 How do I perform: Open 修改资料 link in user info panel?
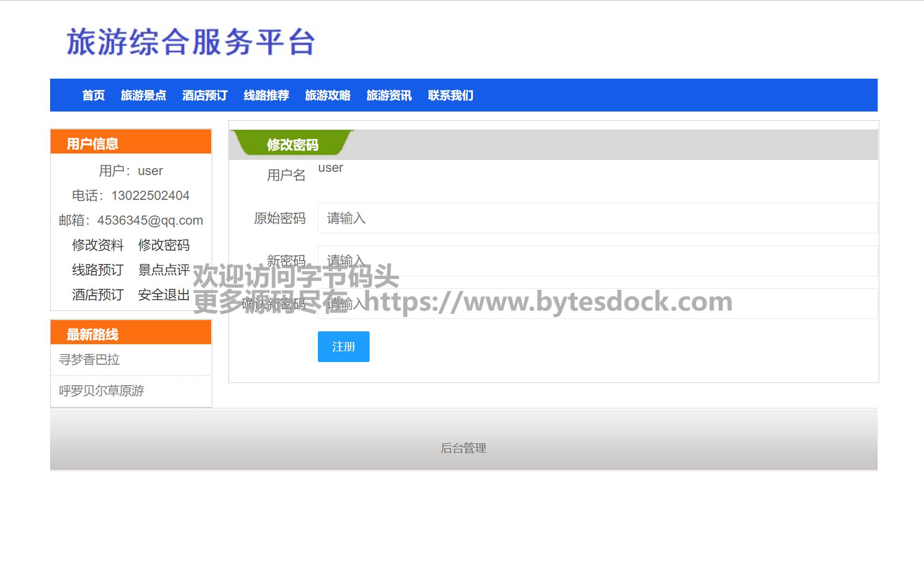98,245
